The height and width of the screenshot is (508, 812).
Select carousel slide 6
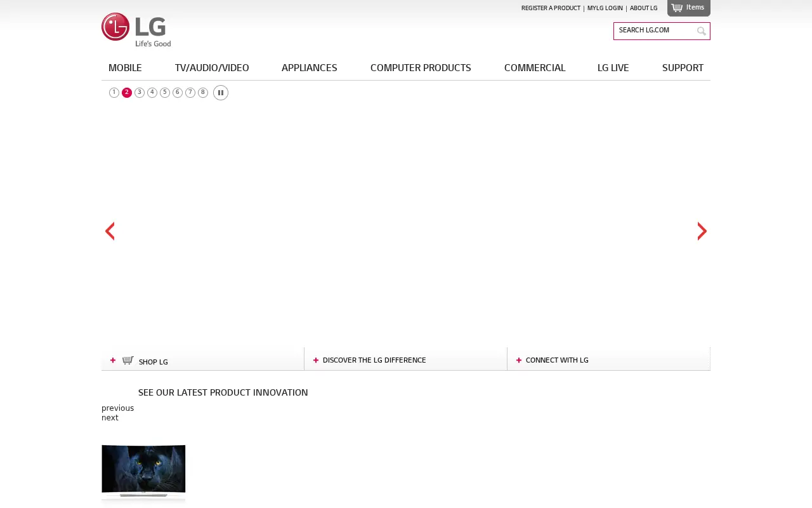click(x=178, y=93)
